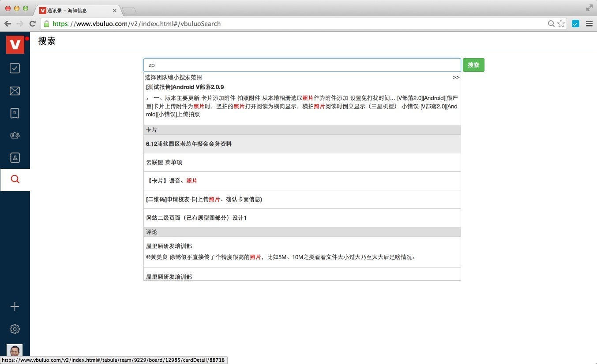Open the contacts book icon in sidebar
597x364 pixels.
click(x=15, y=157)
